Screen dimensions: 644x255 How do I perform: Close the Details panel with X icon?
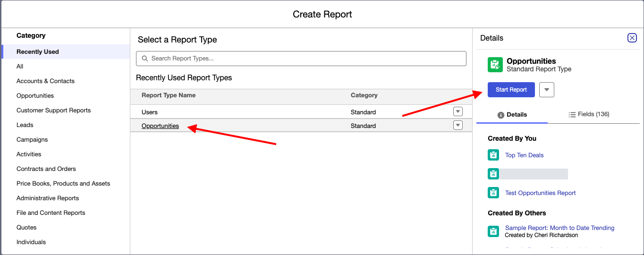[632, 38]
